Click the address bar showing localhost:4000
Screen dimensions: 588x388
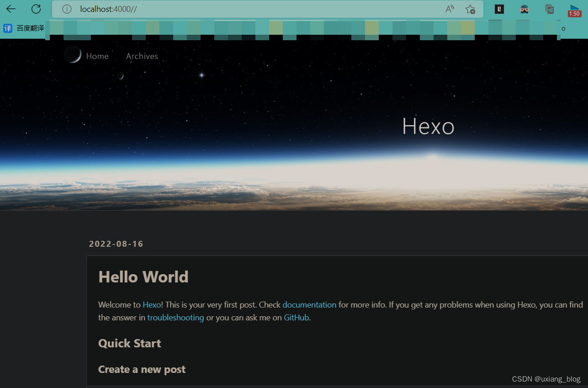pos(183,9)
